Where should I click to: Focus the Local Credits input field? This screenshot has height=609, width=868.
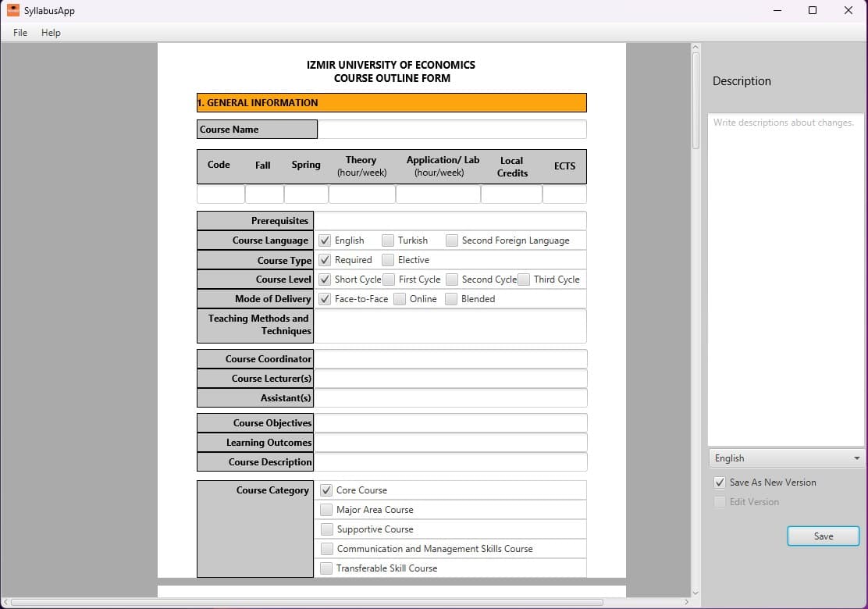point(511,194)
